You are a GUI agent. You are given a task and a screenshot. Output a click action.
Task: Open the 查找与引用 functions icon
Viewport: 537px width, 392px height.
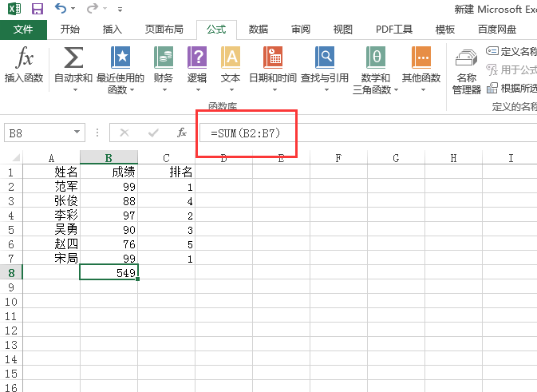[324, 57]
